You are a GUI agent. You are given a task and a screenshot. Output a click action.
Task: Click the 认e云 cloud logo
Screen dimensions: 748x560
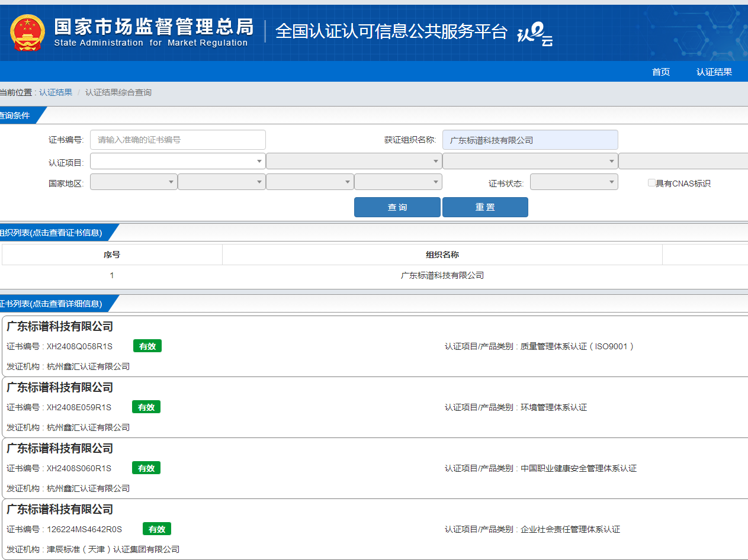tap(535, 34)
